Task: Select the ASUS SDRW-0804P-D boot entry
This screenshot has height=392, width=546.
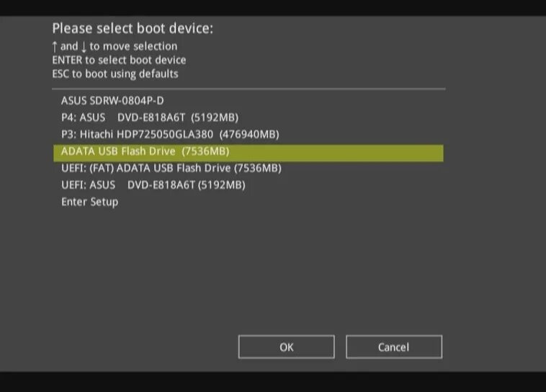Action: click(112, 101)
